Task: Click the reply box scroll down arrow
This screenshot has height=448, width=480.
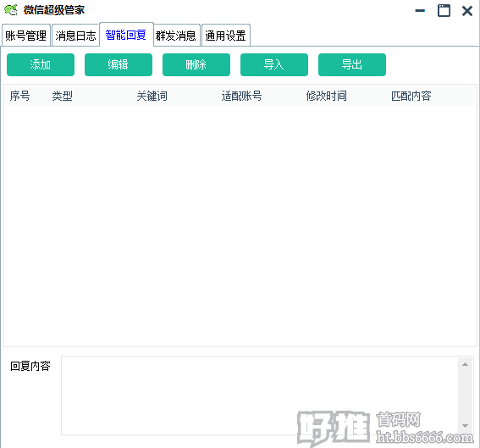Action: pyautogui.click(x=466, y=426)
